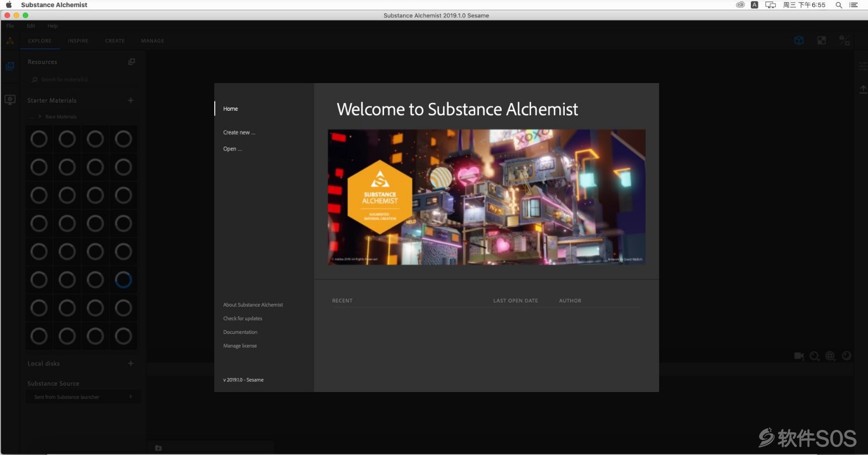Open the display settings monitor icon
Screen dimensions: 868x455
(10, 100)
